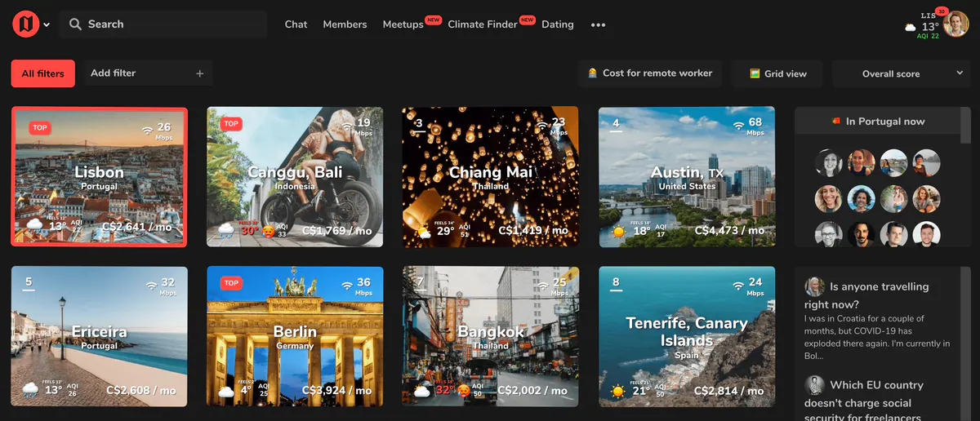Click avatar beside Is anyone travelling post
Screen dimensions: 980x421
(x=814, y=286)
